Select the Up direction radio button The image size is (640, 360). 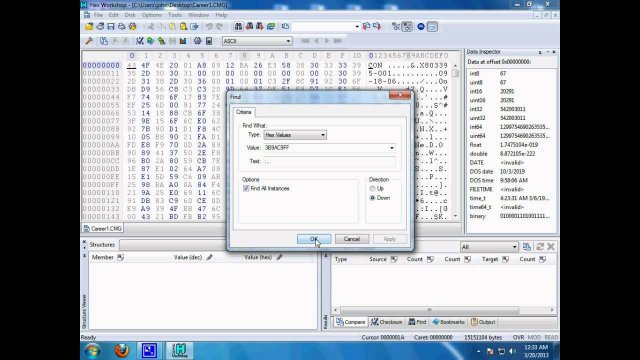[372, 189]
